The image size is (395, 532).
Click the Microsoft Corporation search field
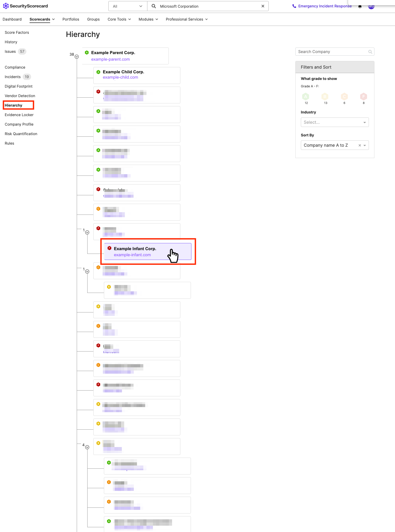point(208,6)
